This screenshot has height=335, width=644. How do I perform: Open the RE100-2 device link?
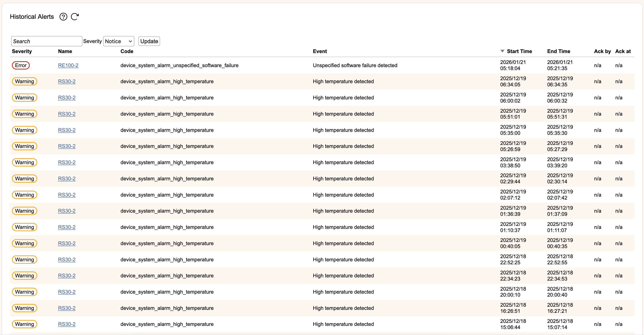click(x=68, y=66)
